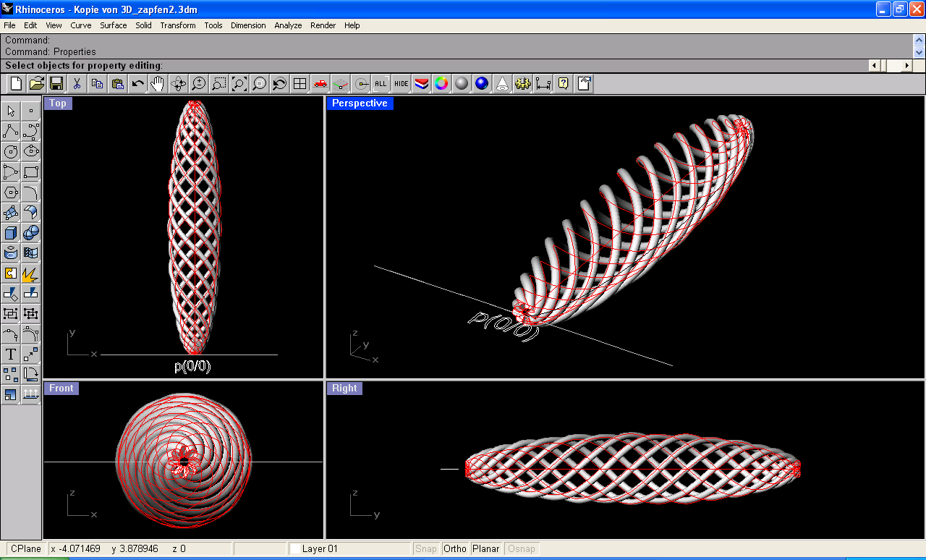926x560 pixels.
Task: Click the Copy icon in toolbar
Action: point(97,84)
